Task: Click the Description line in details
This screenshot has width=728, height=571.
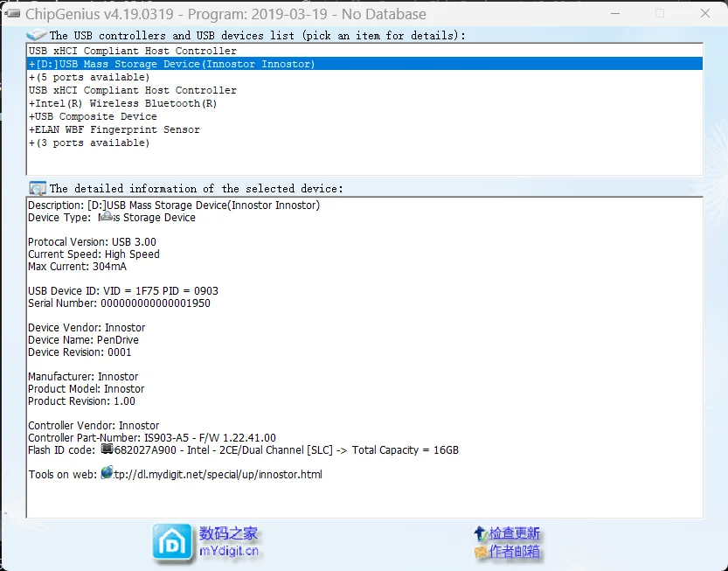Action: [x=174, y=205]
